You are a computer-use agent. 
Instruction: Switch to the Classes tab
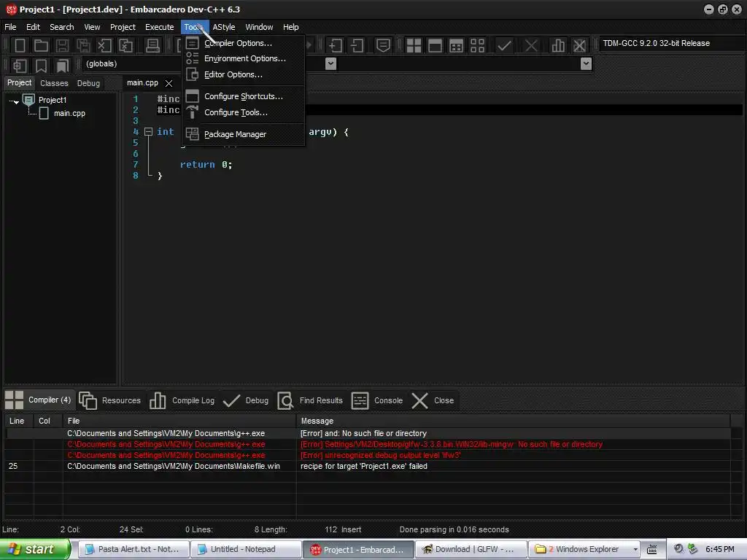[x=54, y=83]
